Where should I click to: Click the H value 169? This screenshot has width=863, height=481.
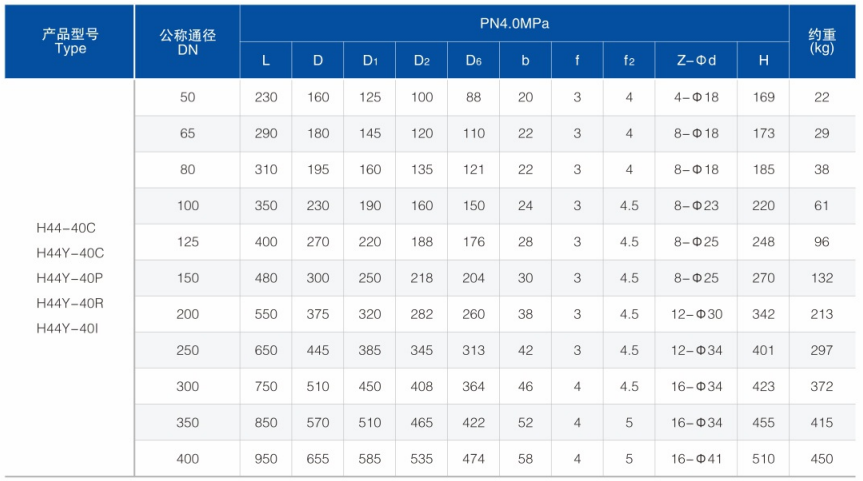pyautogui.click(x=763, y=97)
